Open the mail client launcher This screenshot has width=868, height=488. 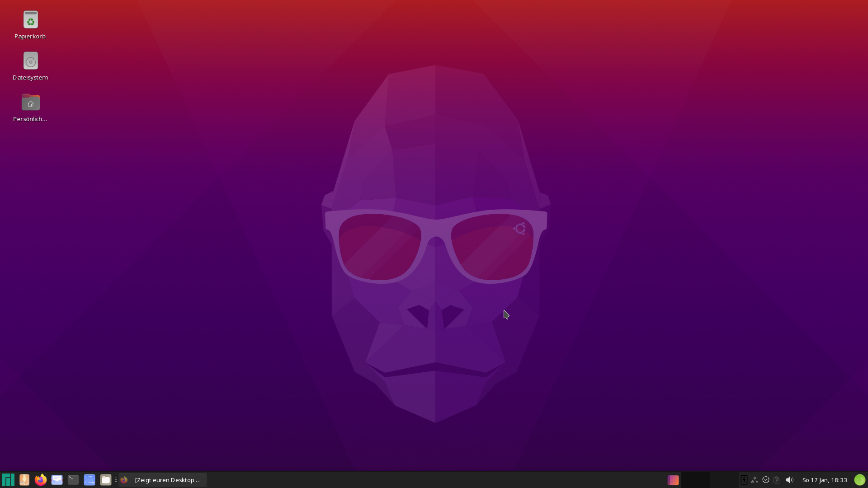57,480
